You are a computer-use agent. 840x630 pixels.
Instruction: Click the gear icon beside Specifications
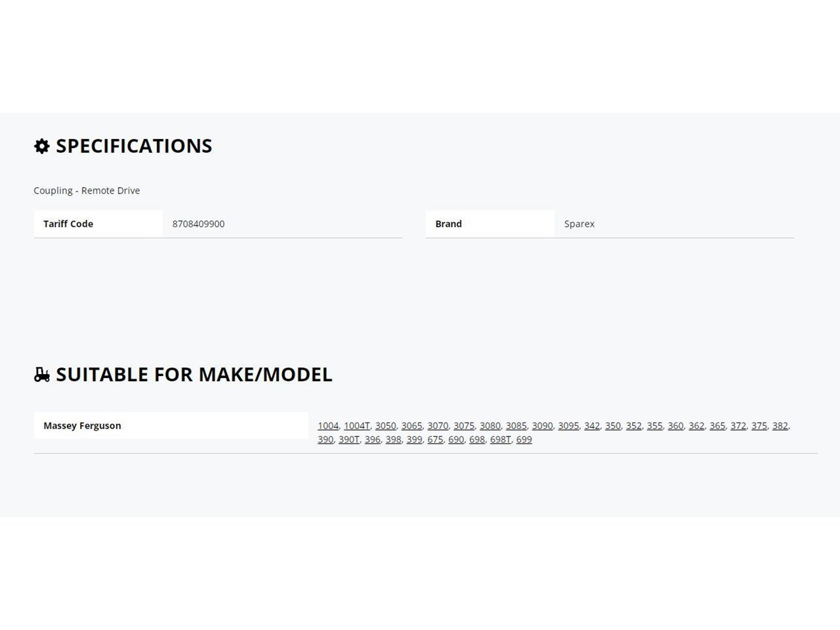tap(42, 146)
